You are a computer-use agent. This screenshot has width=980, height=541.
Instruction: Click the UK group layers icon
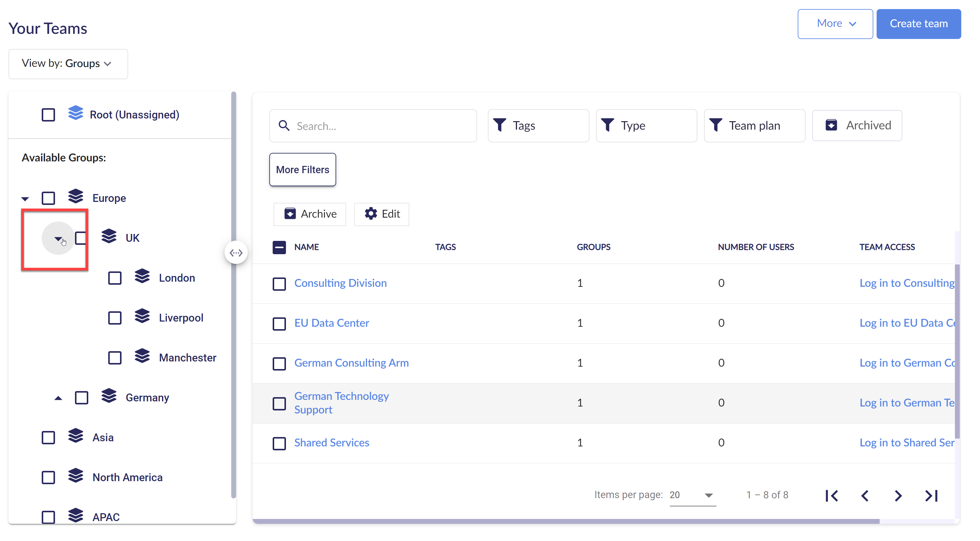(109, 237)
